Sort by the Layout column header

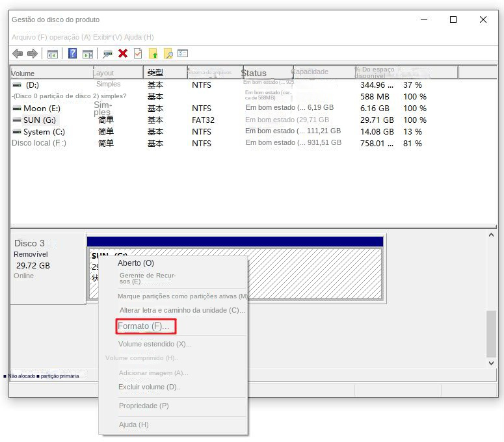[x=118, y=73]
